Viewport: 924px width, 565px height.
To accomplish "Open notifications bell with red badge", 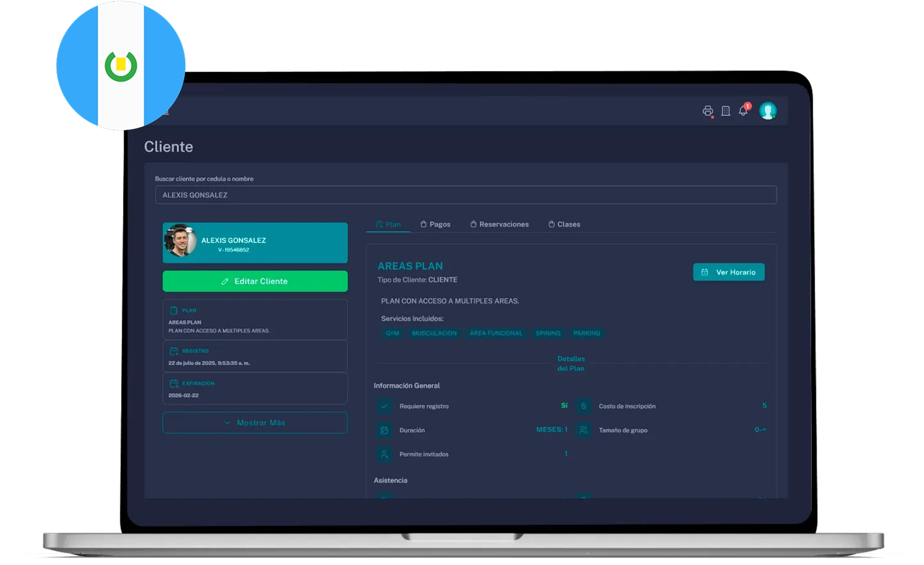I will click(743, 110).
